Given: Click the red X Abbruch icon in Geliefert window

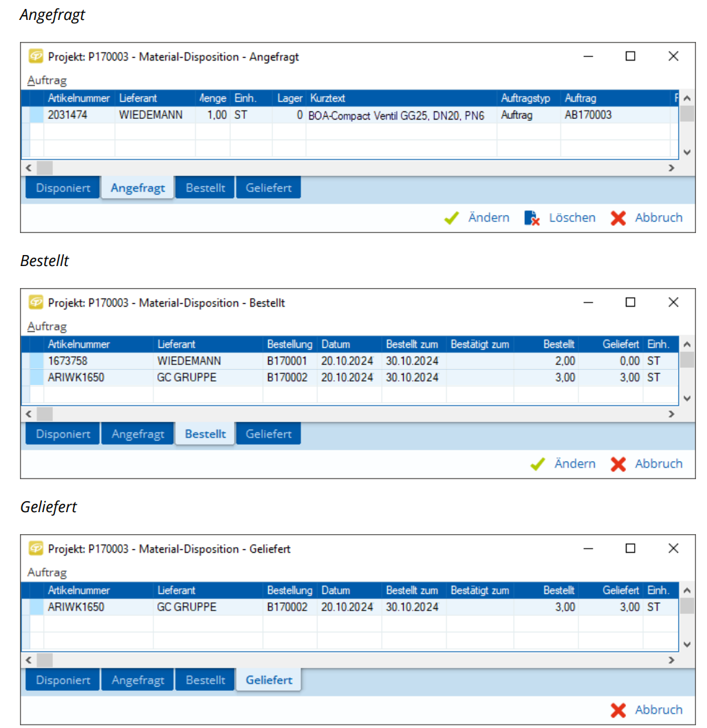Looking at the screenshot, I should pyautogui.click(x=618, y=710).
